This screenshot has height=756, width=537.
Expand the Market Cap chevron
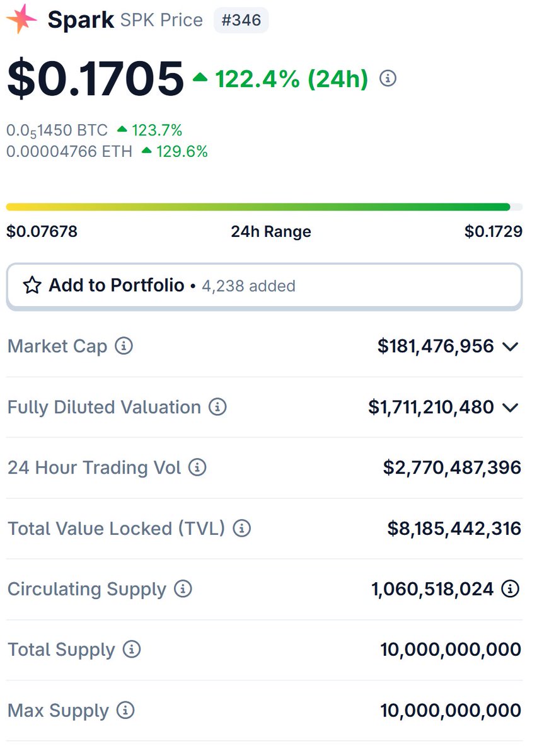[x=511, y=346]
